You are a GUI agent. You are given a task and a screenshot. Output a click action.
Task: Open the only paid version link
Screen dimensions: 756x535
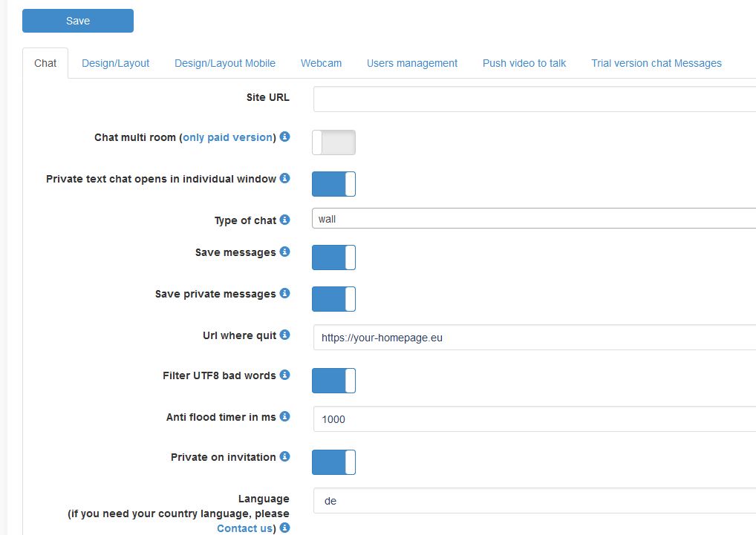(x=227, y=137)
